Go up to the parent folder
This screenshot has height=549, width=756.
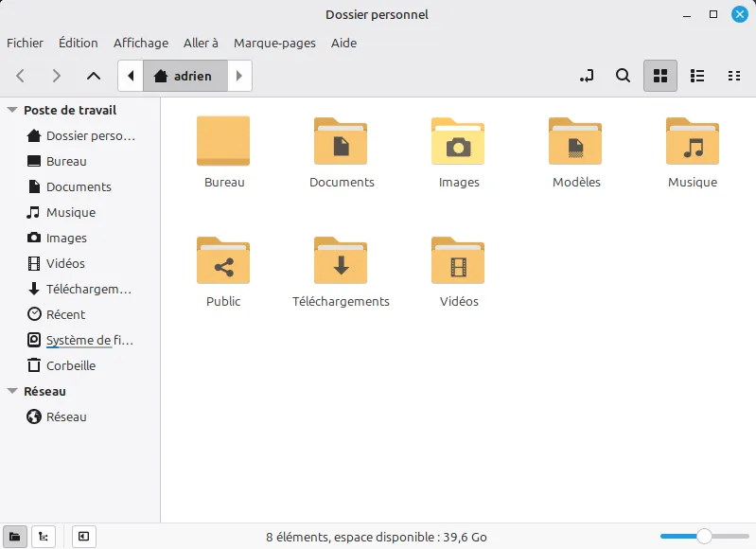[x=93, y=76]
